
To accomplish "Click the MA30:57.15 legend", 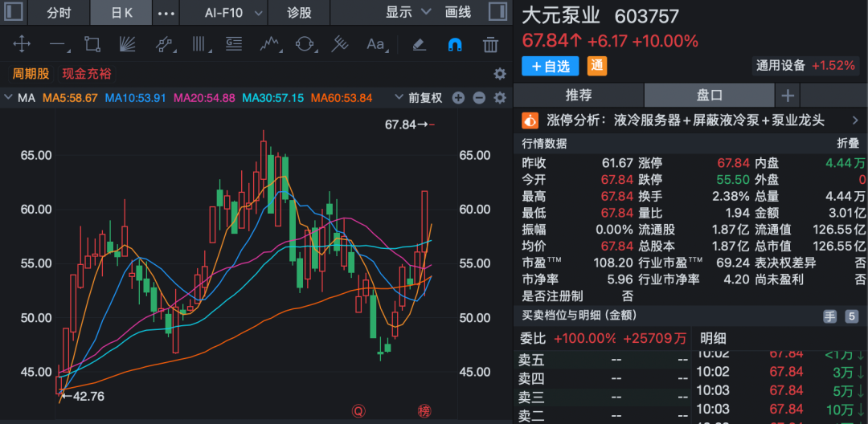I will point(273,98).
